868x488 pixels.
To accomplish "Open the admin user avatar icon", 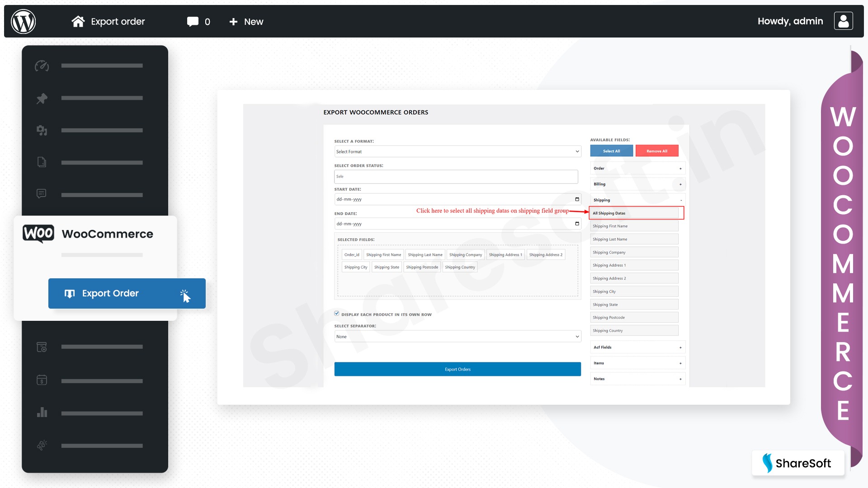I will coord(844,21).
